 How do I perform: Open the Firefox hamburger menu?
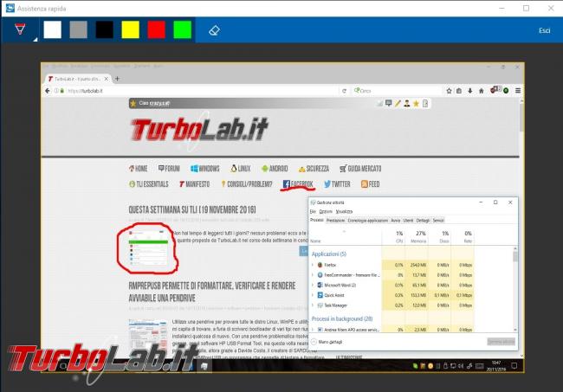click(518, 91)
